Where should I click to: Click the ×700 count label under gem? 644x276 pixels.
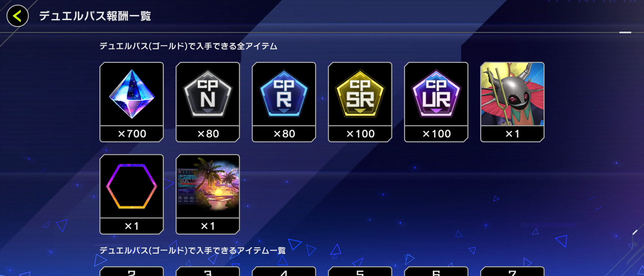132,134
